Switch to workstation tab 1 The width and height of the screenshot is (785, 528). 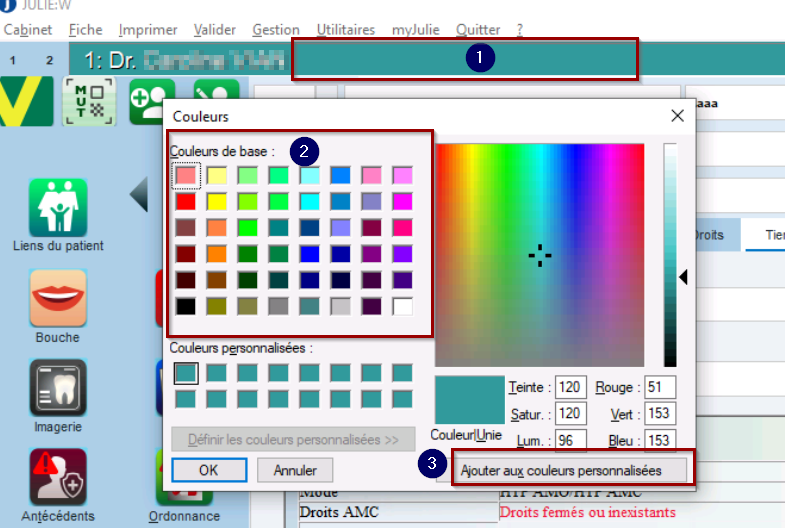click(13, 61)
